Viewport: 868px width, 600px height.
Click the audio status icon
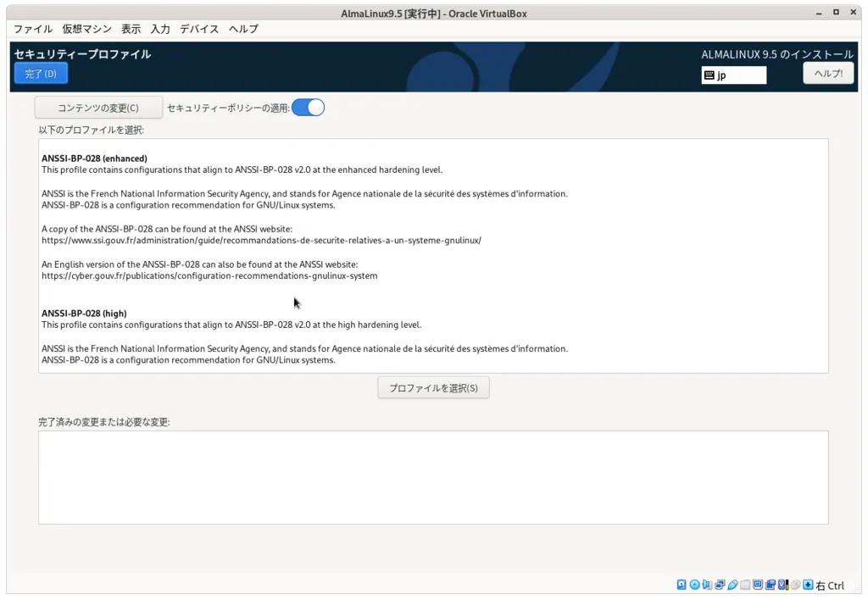[708, 585]
